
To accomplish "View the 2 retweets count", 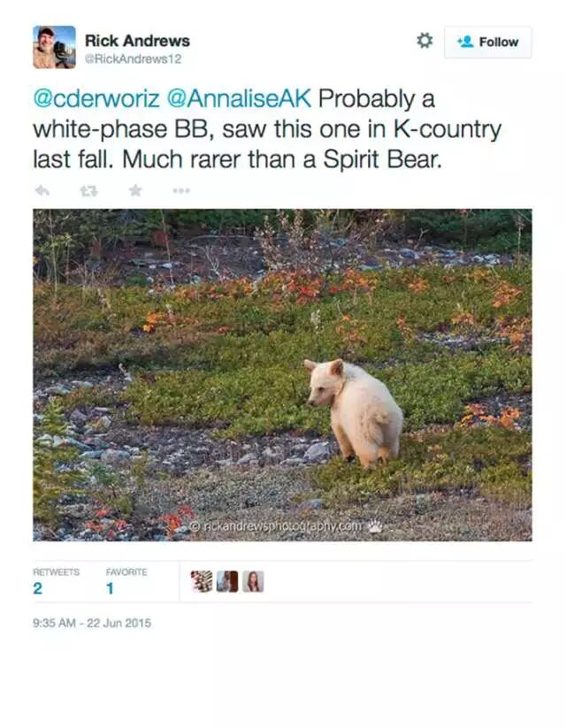I will (38, 588).
